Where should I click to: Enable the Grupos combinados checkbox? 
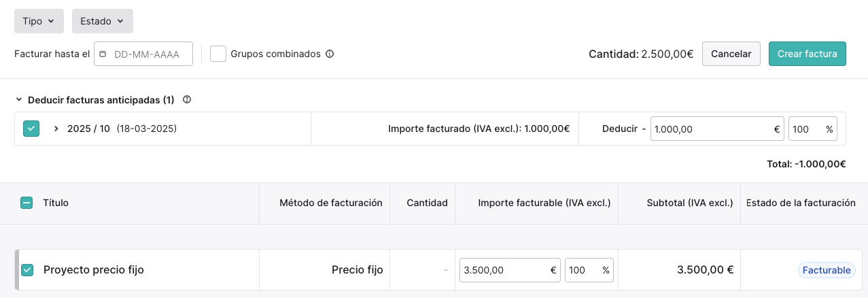click(x=218, y=54)
